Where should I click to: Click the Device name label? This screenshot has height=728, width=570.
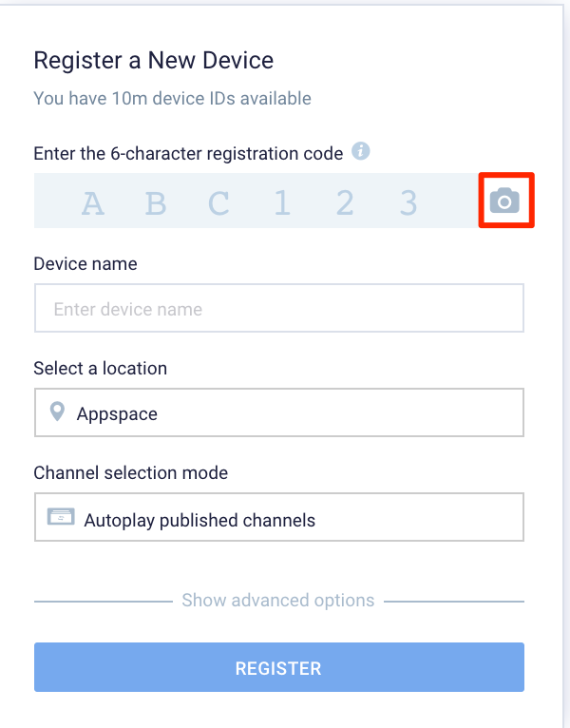pyautogui.click(x=85, y=263)
